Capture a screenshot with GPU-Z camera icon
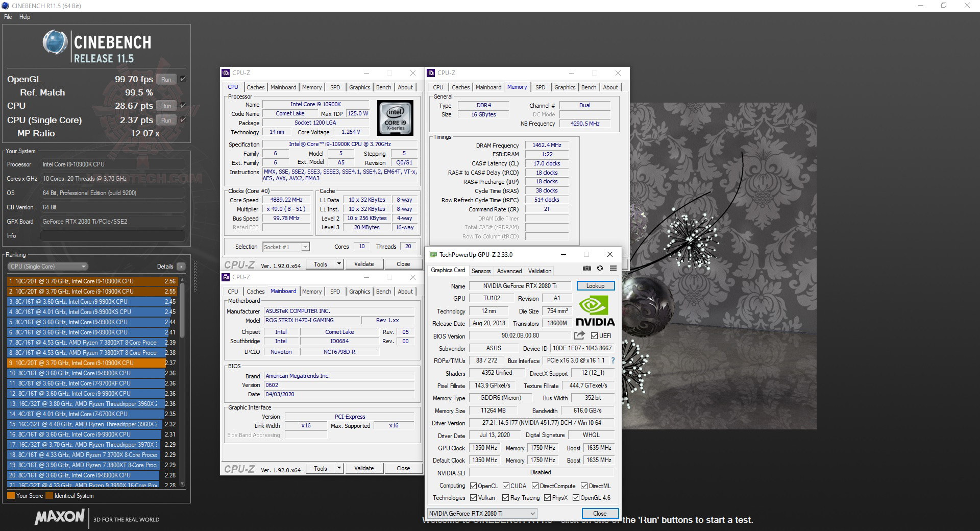980x531 pixels. click(586, 269)
